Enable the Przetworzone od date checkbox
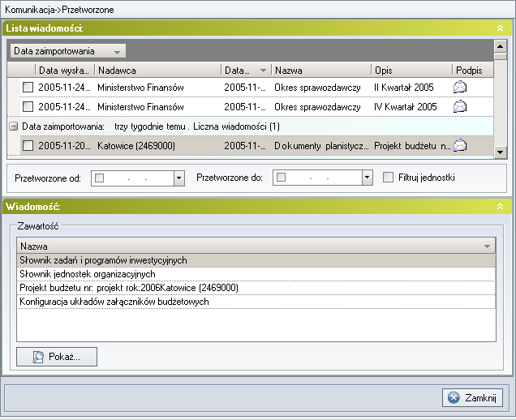The image size is (516, 420). click(x=99, y=178)
